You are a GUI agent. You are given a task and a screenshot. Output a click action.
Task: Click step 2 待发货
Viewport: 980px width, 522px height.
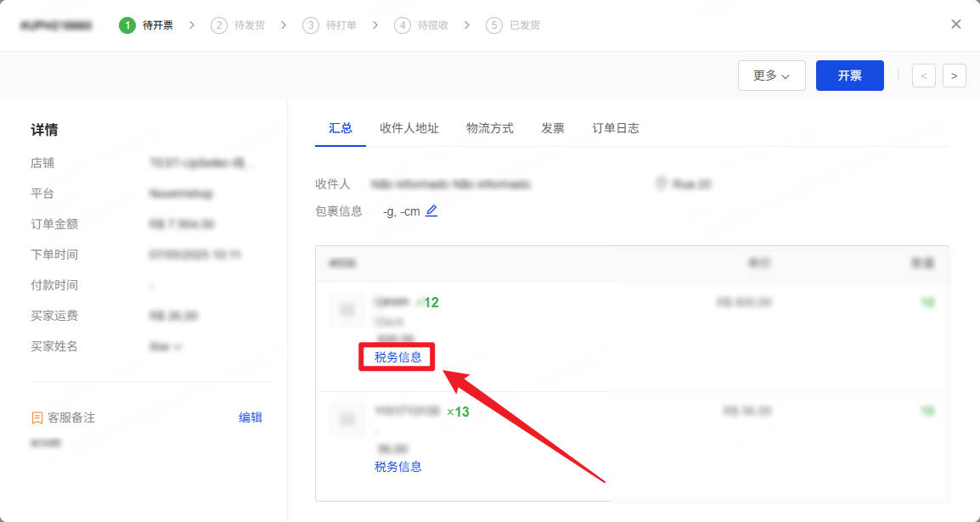(x=238, y=25)
